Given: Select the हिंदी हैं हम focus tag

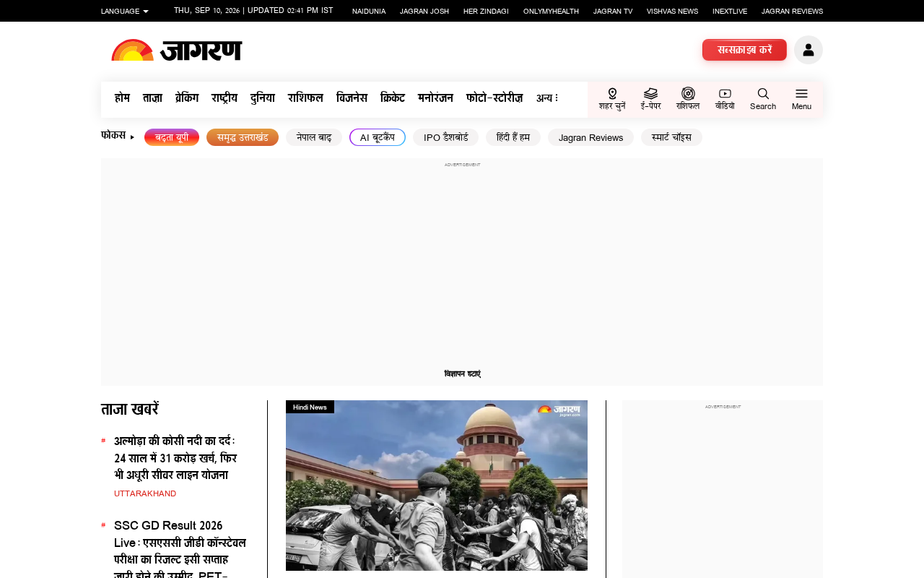Looking at the screenshot, I should coord(513,137).
